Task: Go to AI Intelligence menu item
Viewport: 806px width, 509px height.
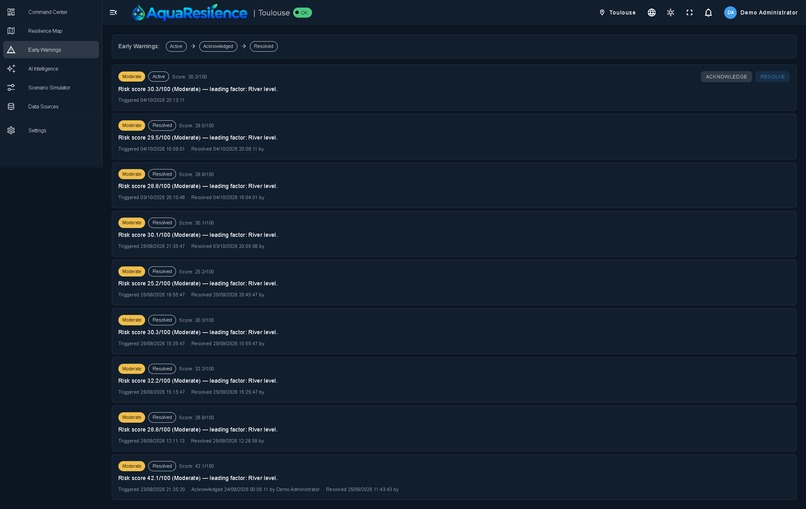Action: click(x=43, y=68)
